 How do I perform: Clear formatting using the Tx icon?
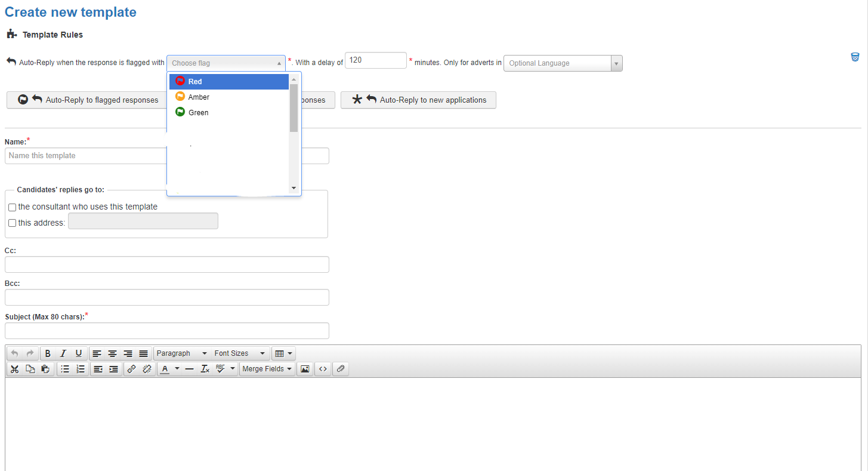[x=205, y=368]
